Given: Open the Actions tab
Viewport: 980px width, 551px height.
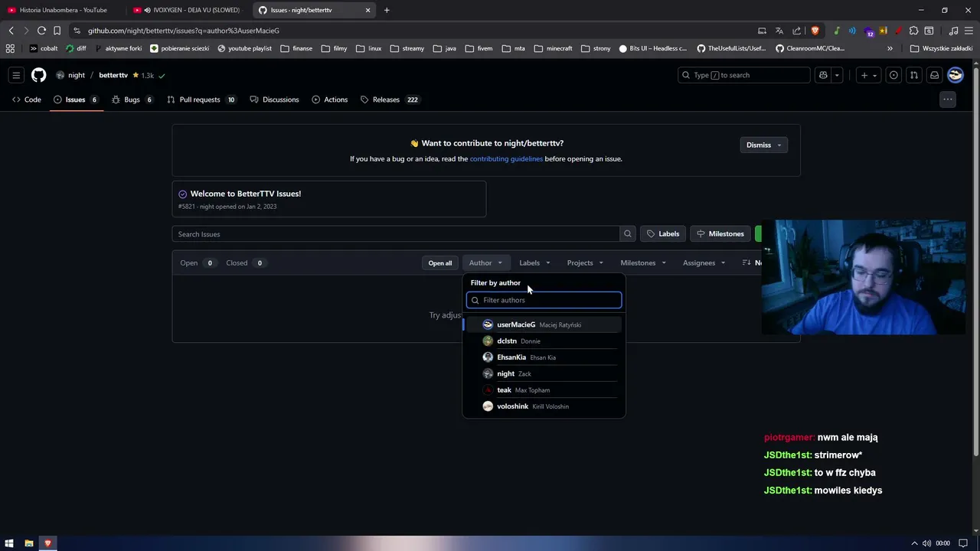Looking at the screenshot, I should (x=329, y=99).
